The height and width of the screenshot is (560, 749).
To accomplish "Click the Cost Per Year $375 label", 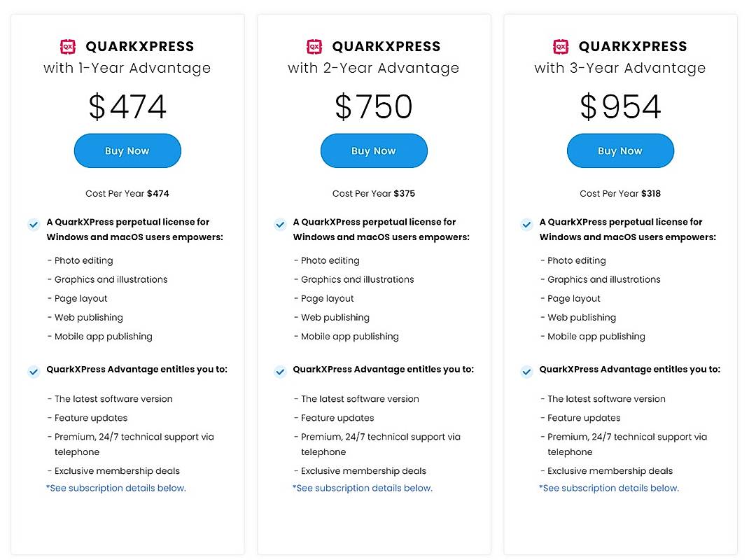I will pos(374,193).
